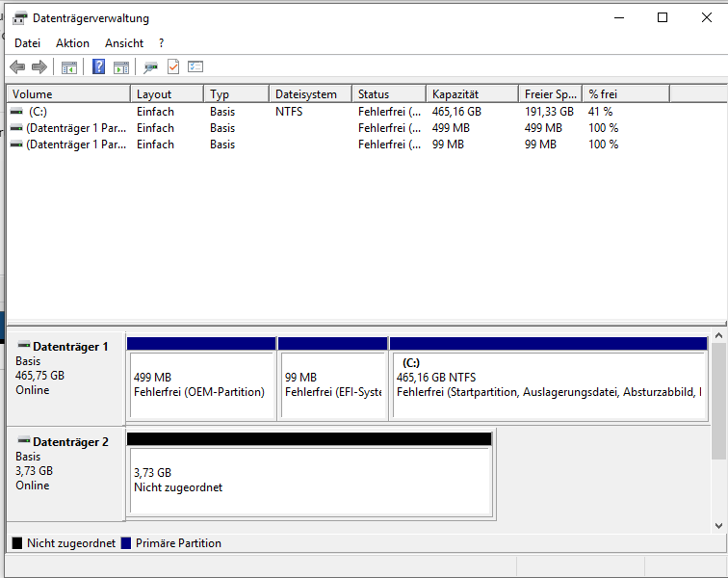This screenshot has width=728, height=578.
Task: Select the 499 MB OEM-Partition block
Action: [201, 379]
